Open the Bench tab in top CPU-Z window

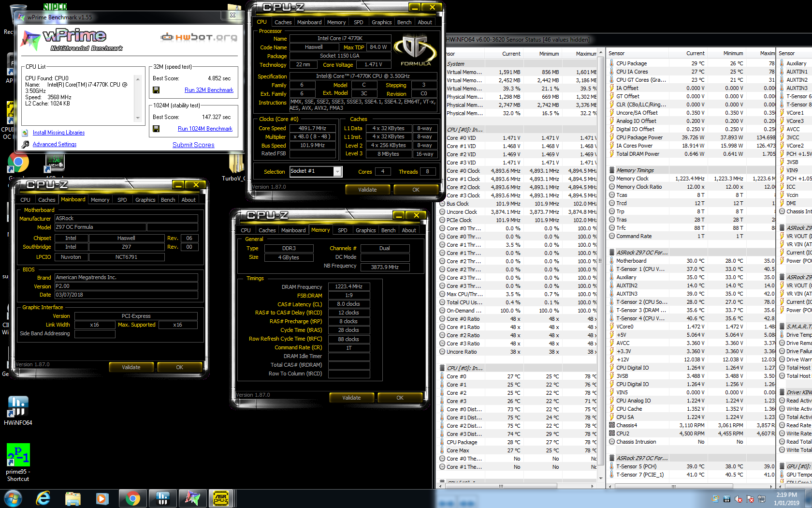(x=404, y=22)
